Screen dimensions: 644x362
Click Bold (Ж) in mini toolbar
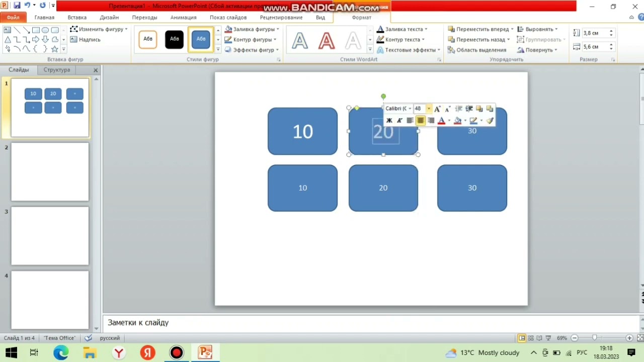click(389, 121)
